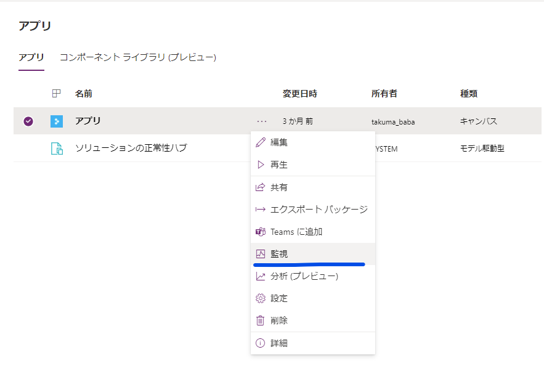Click the export arrow icon in menu

[261, 210]
